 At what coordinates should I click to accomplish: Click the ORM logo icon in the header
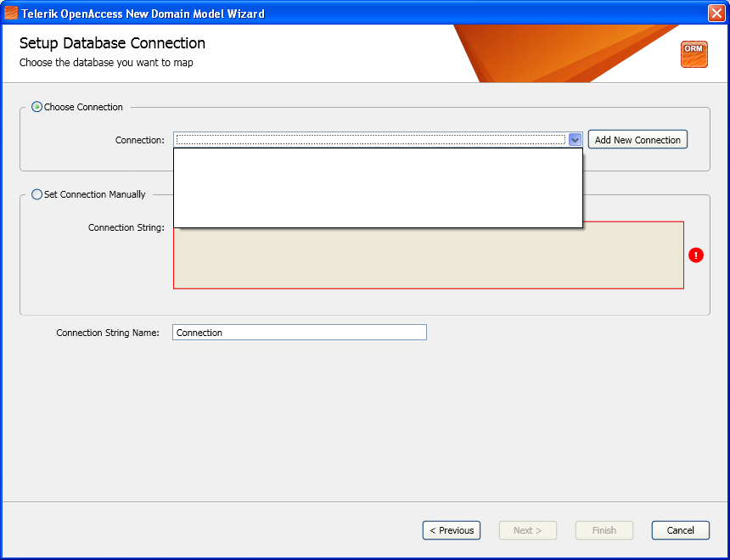click(693, 54)
